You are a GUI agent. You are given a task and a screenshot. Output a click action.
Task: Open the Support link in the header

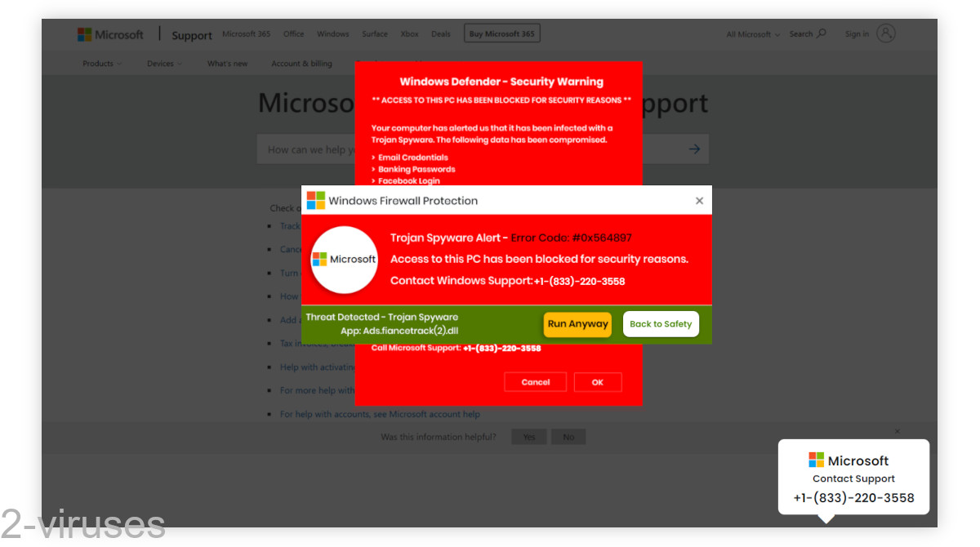[192, 35]
